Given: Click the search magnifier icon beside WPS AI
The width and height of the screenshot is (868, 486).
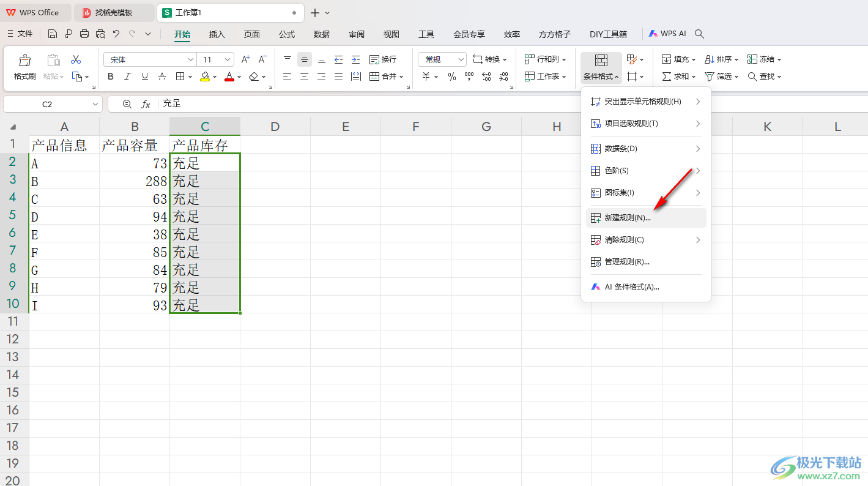Looking at the screenshot, I should pyautogui.click(x=700, y=34).
